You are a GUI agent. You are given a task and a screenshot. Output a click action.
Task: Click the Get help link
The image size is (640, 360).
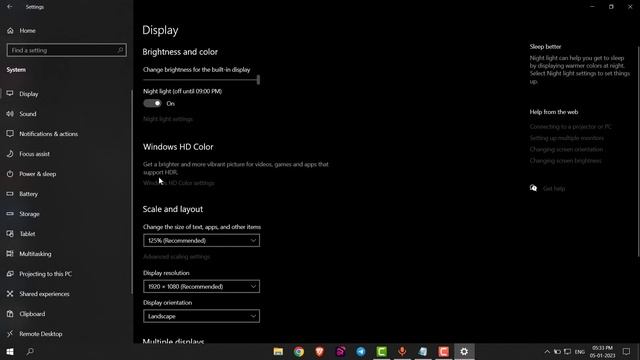coord(554,189)
